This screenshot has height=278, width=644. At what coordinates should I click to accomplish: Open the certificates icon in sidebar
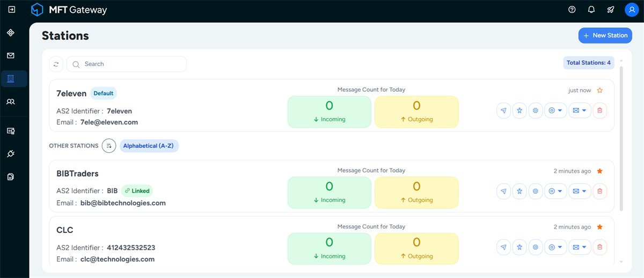pos(10,130)
